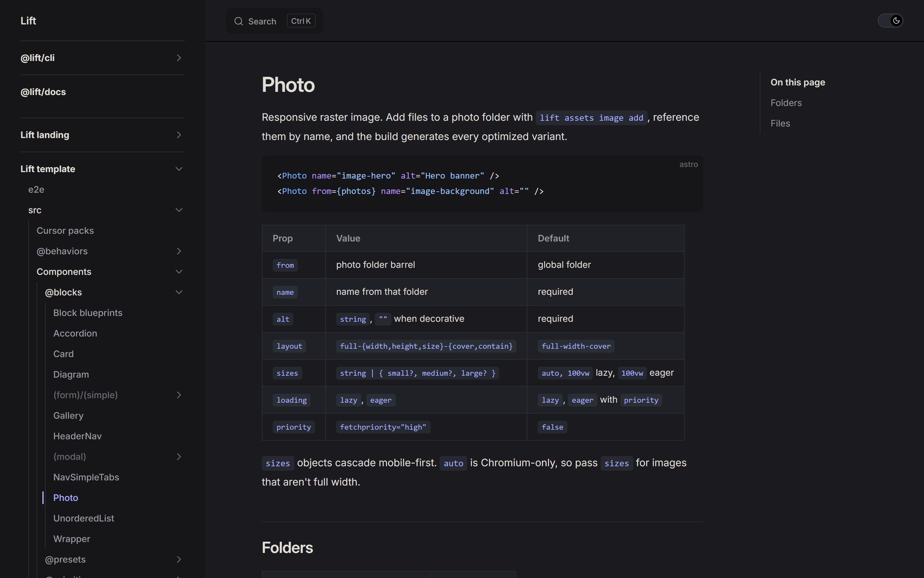
Task: Click the 'full-width-cover' default value
Action: click(x=576, y=346)
